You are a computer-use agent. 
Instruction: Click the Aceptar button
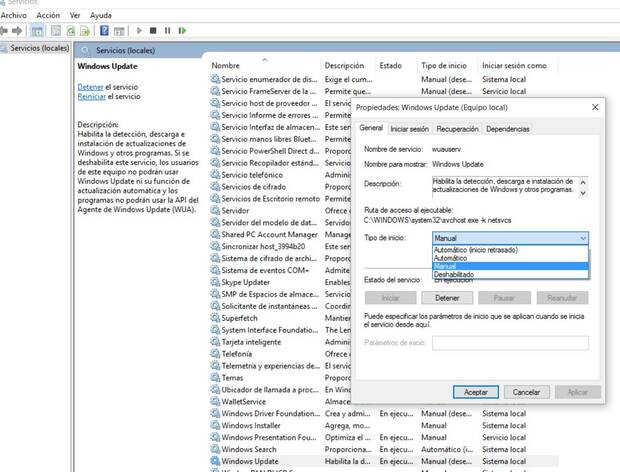[x=476, y=392]
